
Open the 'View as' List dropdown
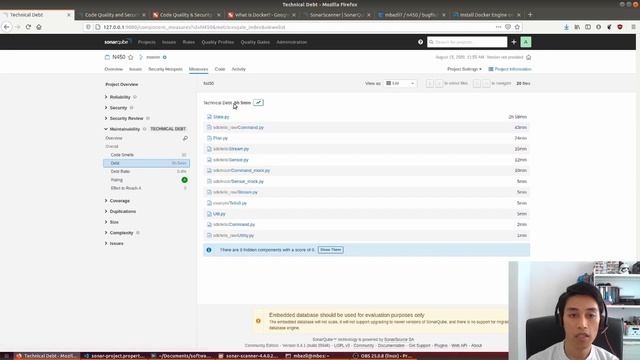click(x=400, y=83)
